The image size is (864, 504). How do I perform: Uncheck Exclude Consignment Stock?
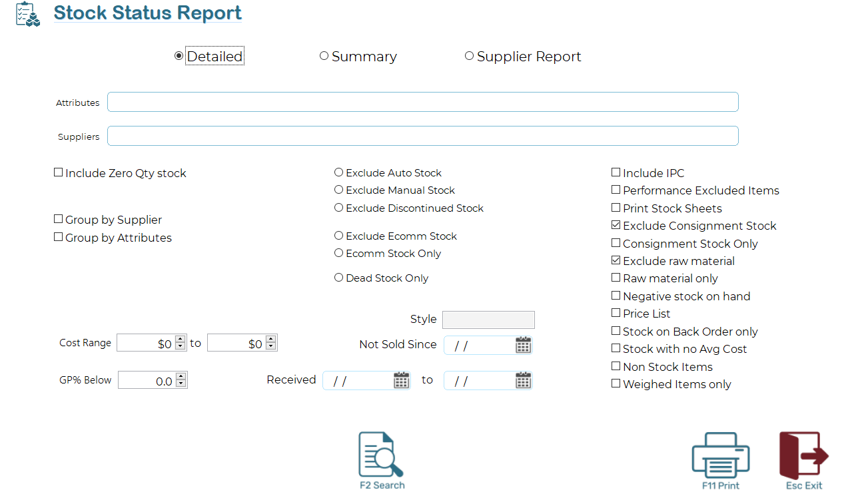pyautogui.click(x=616, y=226)
